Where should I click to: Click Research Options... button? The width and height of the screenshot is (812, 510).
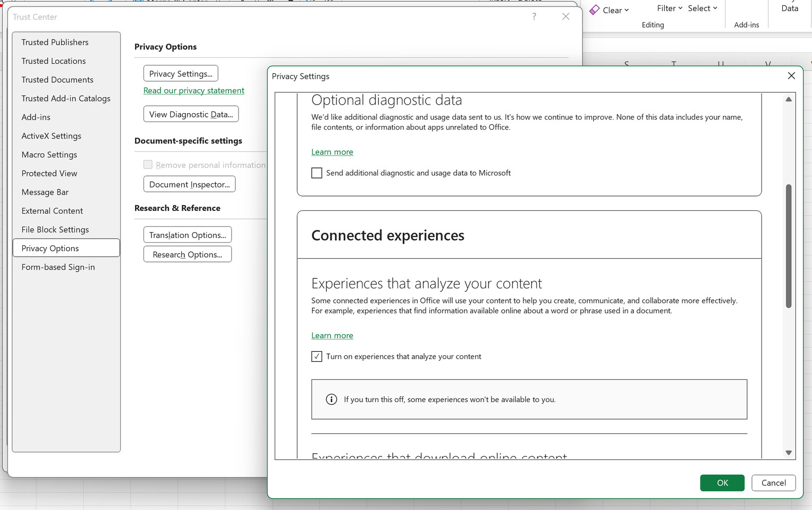(x=187, y=254)
